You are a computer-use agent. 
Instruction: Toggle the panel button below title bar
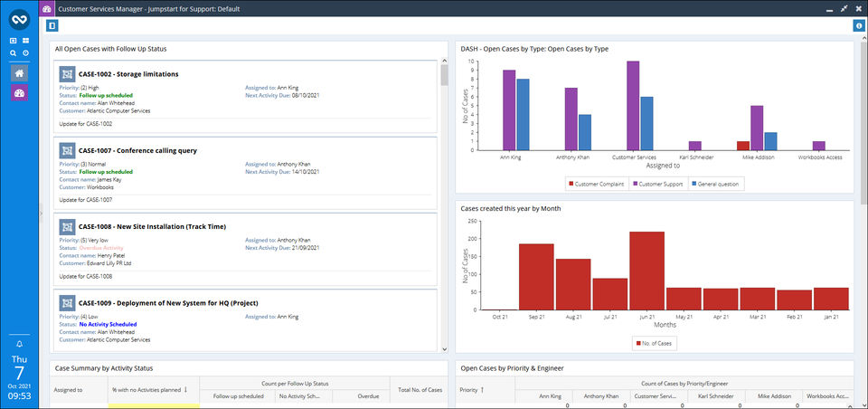[52, 25]
